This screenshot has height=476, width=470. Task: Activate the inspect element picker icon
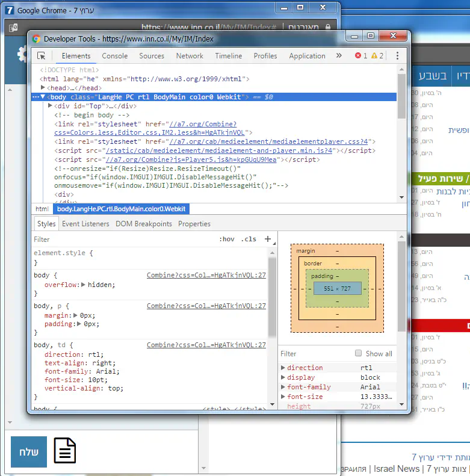click(42, 56)
